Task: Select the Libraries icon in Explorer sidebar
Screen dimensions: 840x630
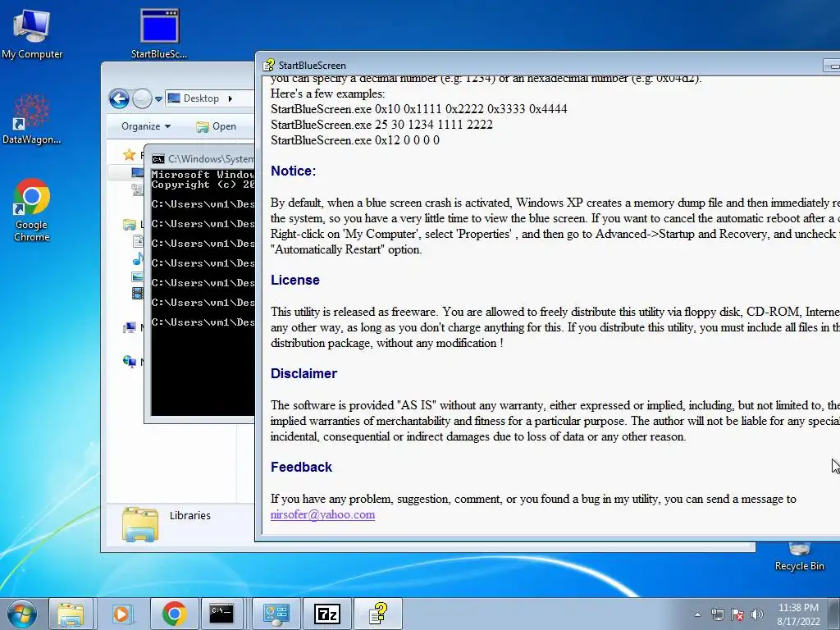Action: pyautogui.click(x=129, y=225)
